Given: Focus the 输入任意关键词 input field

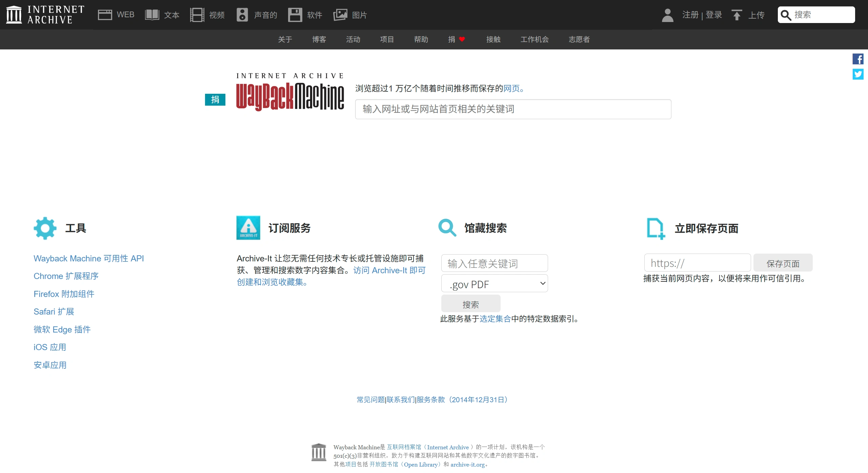Looking at the screenshot, I should 494,263.
